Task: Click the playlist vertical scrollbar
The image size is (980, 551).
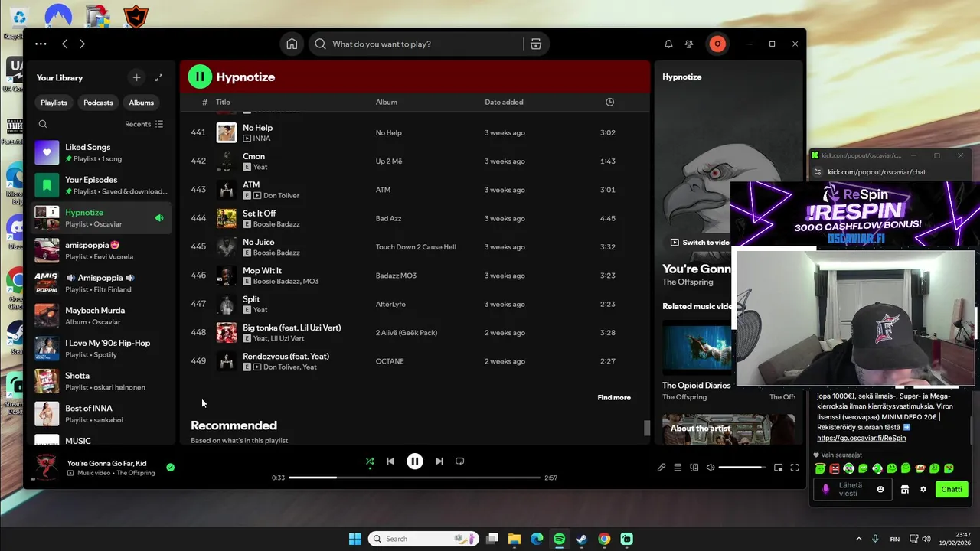Action: click(x=647, y=429)
